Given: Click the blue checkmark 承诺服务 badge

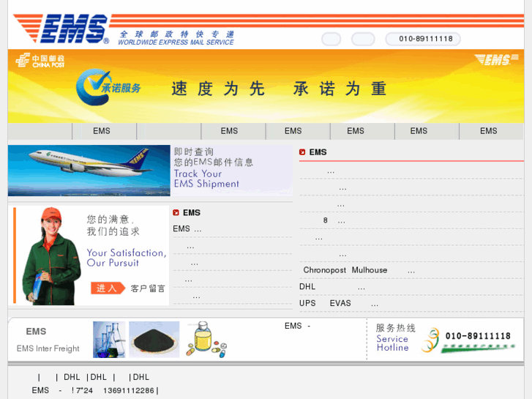Looking at the screenshot, I should [108, 87].
